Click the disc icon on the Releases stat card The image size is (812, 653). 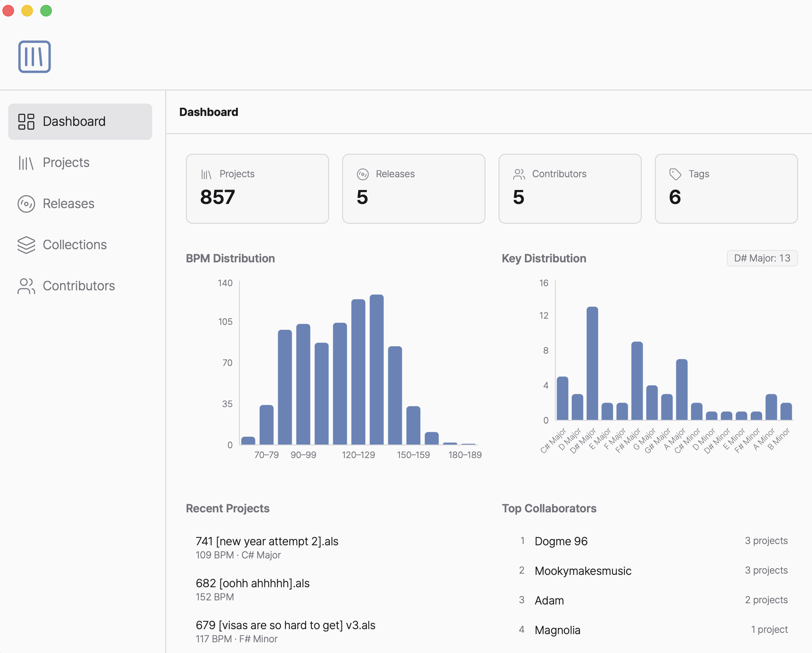[x=362, y=174]
